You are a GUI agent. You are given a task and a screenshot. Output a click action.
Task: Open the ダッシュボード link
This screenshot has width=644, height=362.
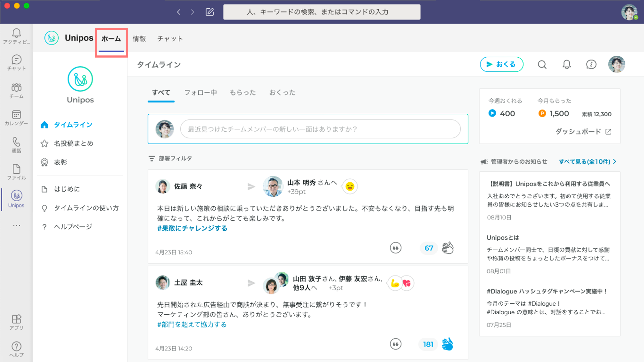point(584,131)
